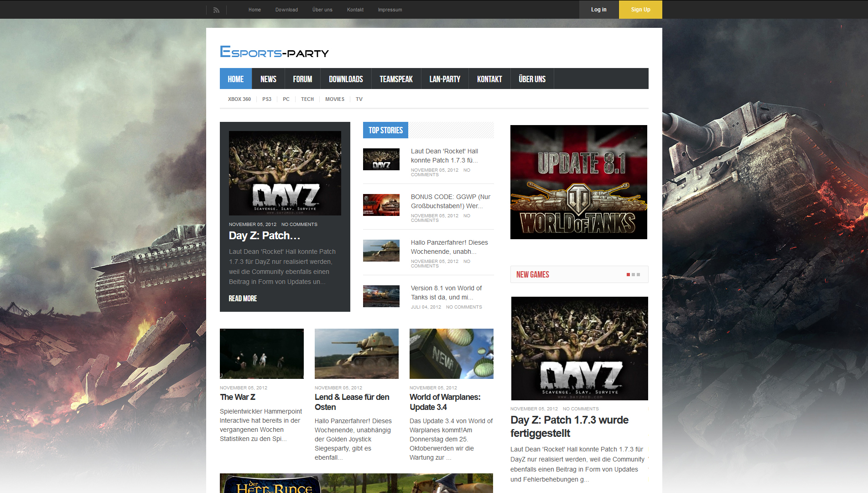Open 'The War Z' article title

[238, 397]
